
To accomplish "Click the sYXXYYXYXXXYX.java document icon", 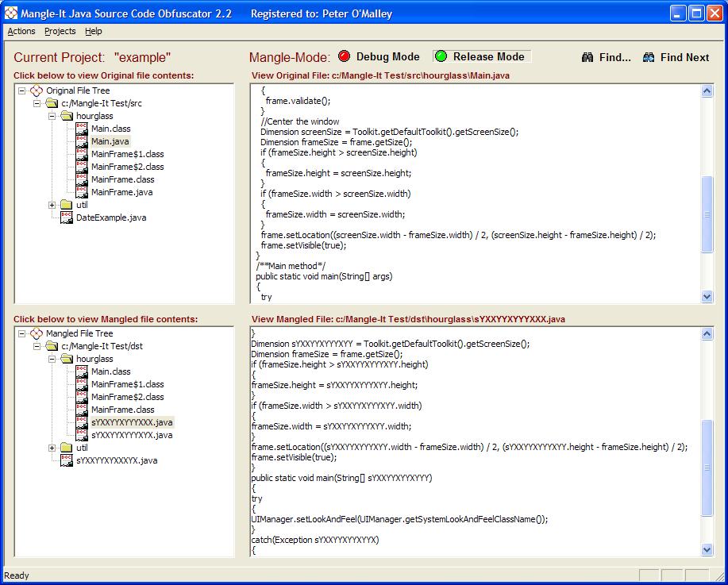I will (x=67, y=460).
